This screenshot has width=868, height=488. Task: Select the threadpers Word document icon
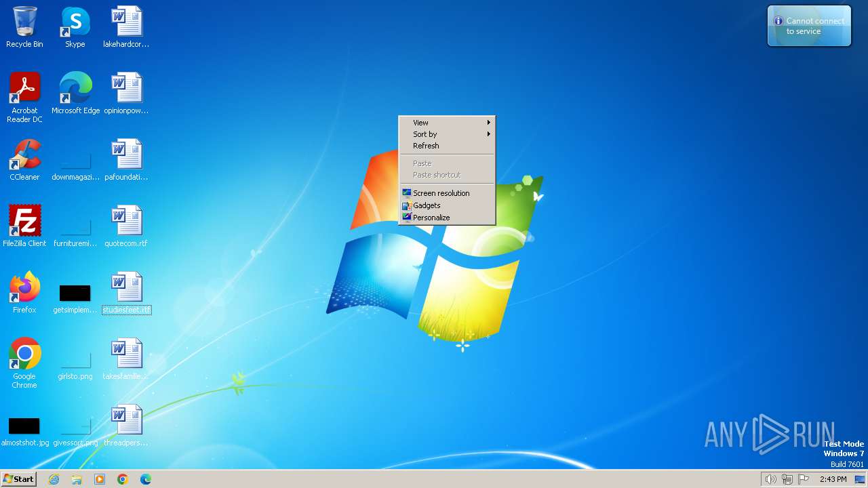pyautogui.click(x=126, y=426)
